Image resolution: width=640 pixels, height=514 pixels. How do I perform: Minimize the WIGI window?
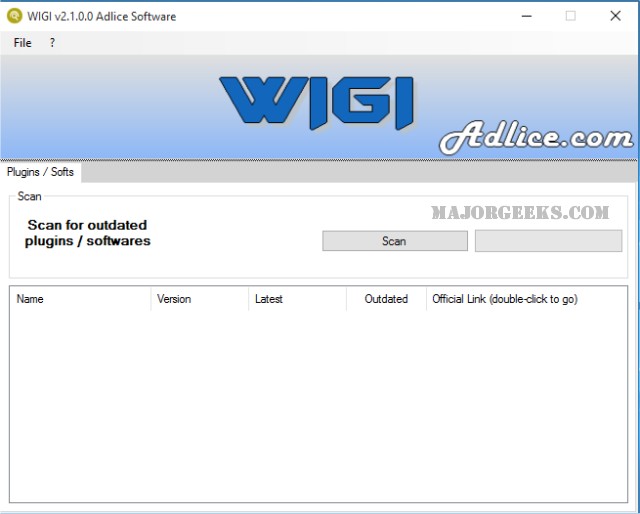(x=527, y=16)
